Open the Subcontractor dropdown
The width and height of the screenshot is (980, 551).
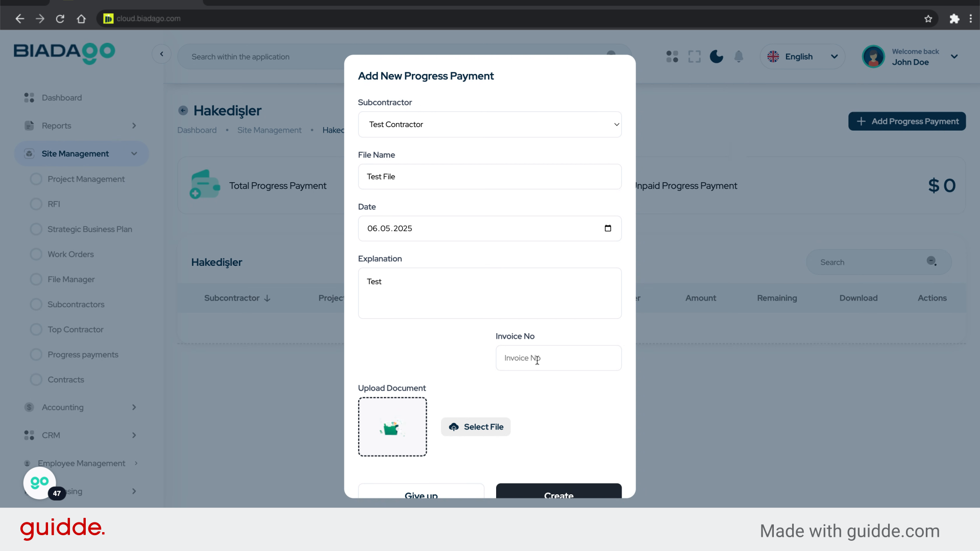489,124
